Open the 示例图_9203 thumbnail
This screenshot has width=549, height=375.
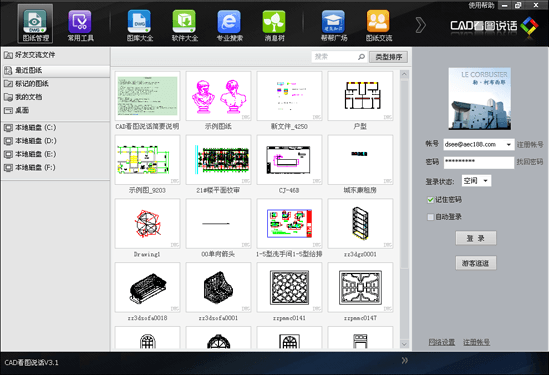click(x=147, y=160)
